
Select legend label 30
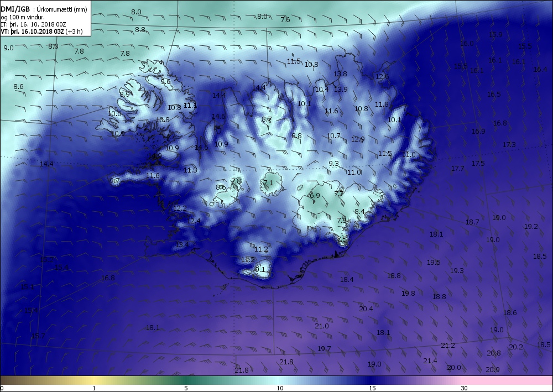465,388
